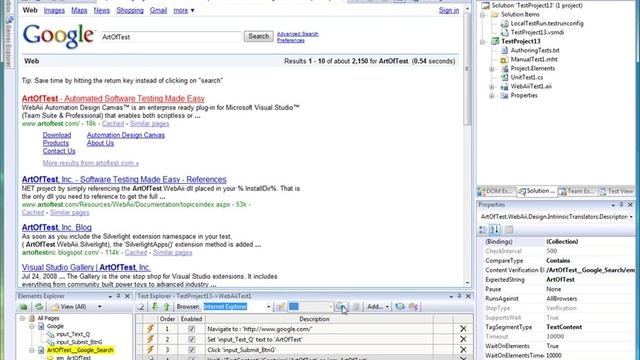This screenshot has width=640, height=360.
Task: Expand the Project.Elements node
Action: tap(492, 69)
